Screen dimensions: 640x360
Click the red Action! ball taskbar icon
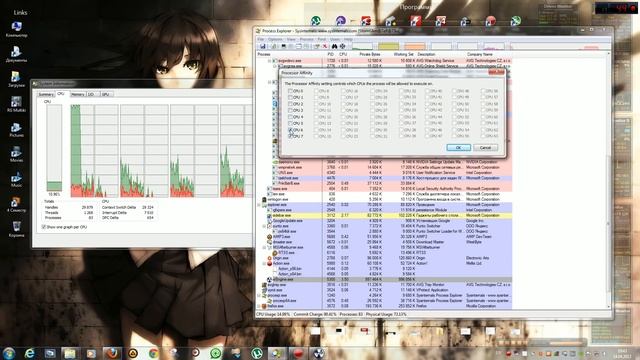298,353
